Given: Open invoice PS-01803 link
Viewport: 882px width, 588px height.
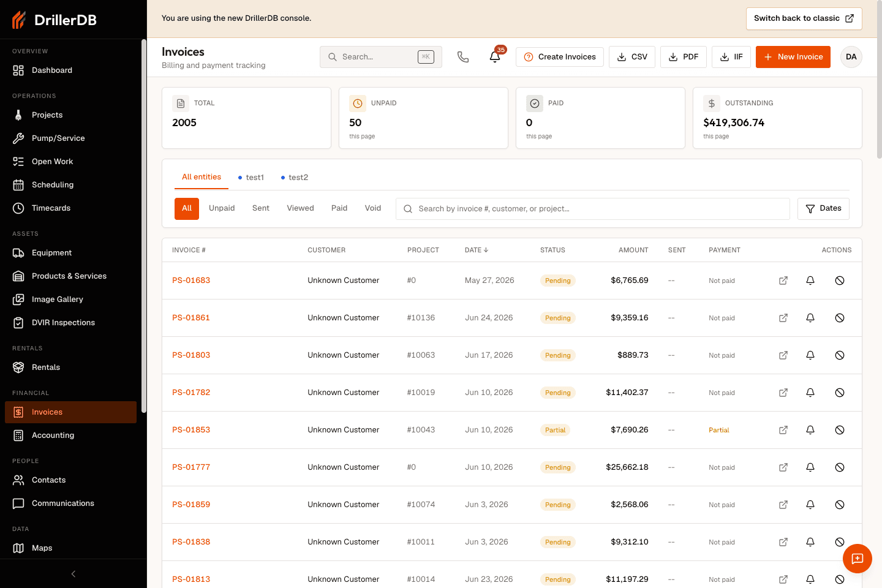Looking at the screenshot, I should tap(191, 355).
